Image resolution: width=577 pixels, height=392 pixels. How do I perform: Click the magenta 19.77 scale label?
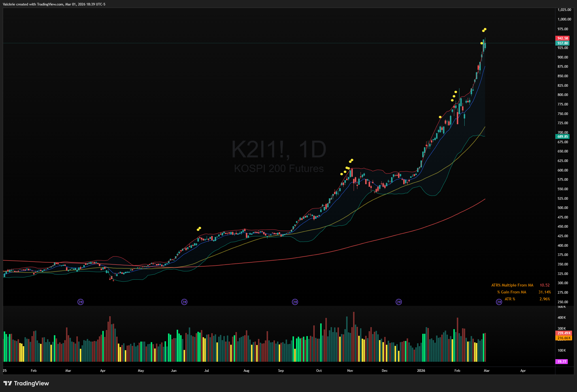click(x=562, y=361)
